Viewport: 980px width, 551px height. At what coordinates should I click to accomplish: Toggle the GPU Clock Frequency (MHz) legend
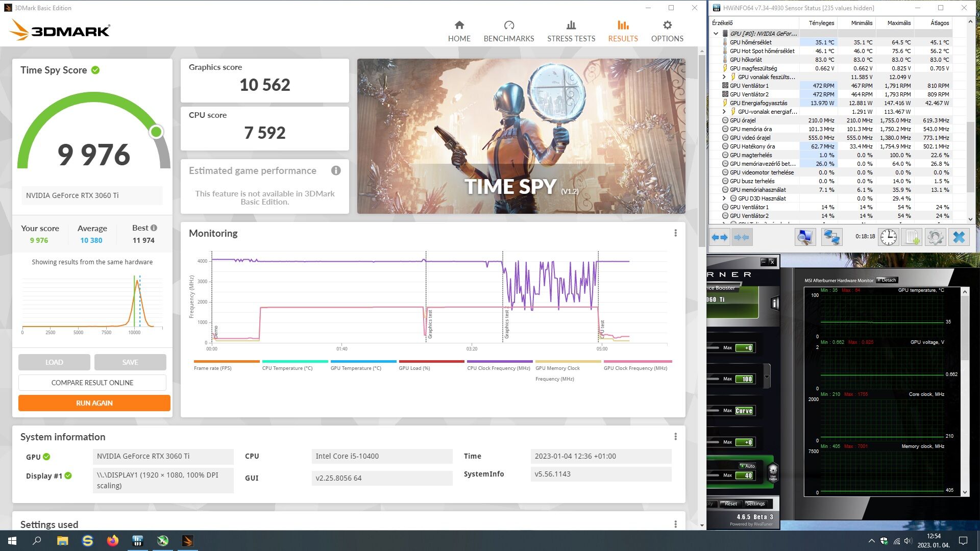[x=638, y=365]
